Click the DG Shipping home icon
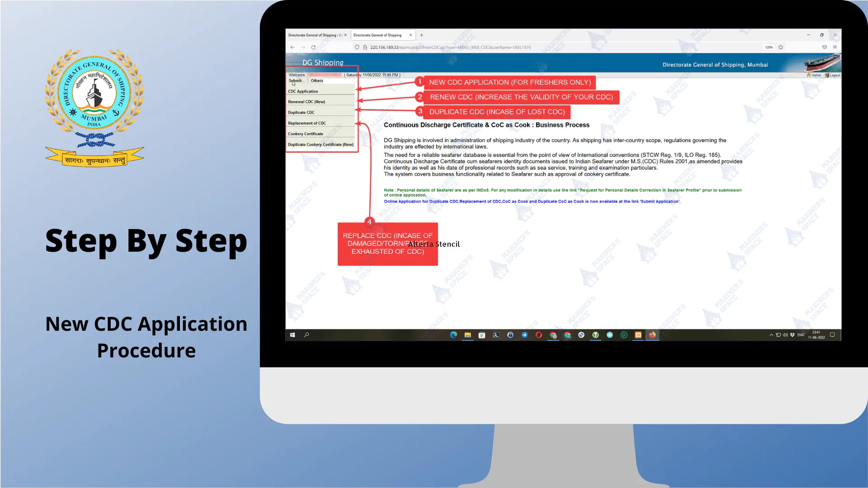This screenshot has height=488, width=868. 809,75
